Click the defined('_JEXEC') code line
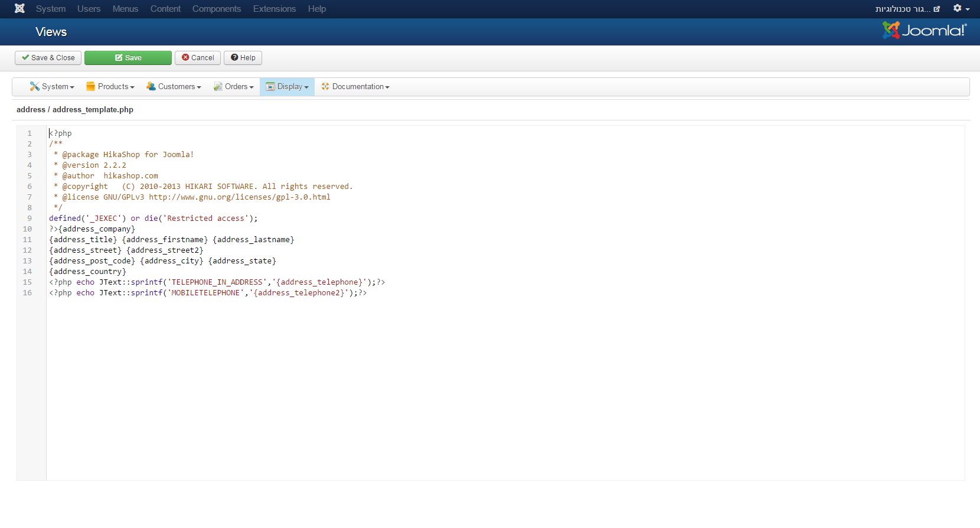 point(153,219)
